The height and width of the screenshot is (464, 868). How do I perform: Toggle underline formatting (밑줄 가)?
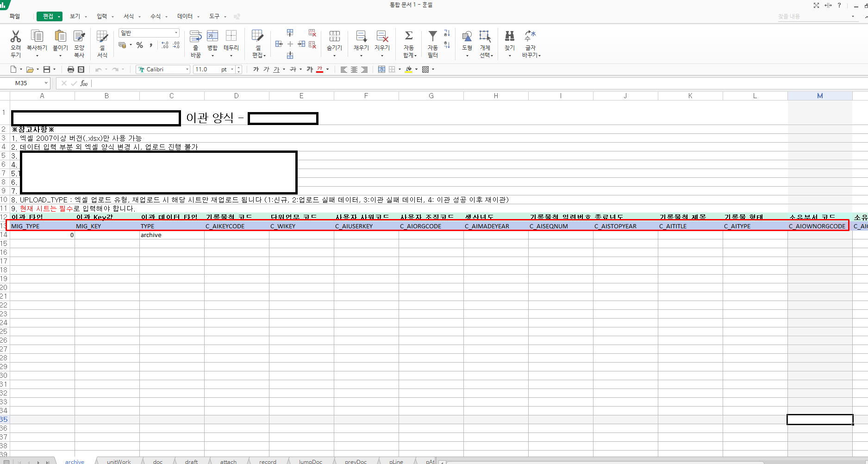pos(276,69)
